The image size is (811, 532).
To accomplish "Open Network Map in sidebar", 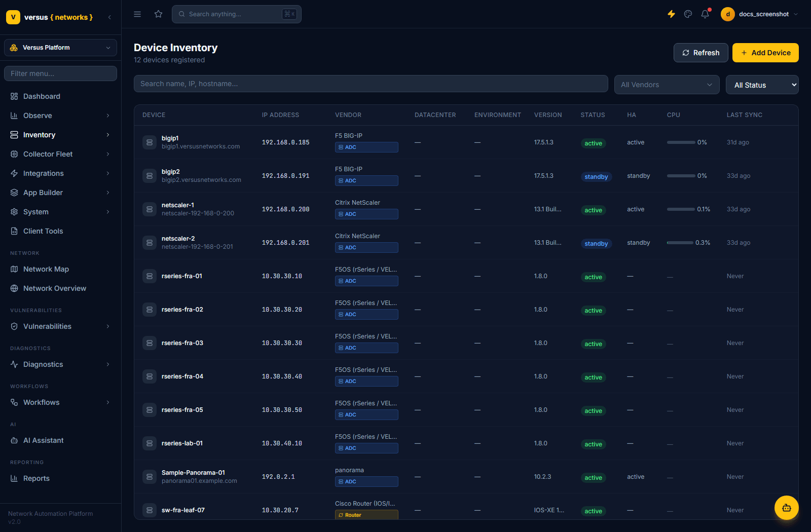I will pyautogui.click(x=60, y=269).
